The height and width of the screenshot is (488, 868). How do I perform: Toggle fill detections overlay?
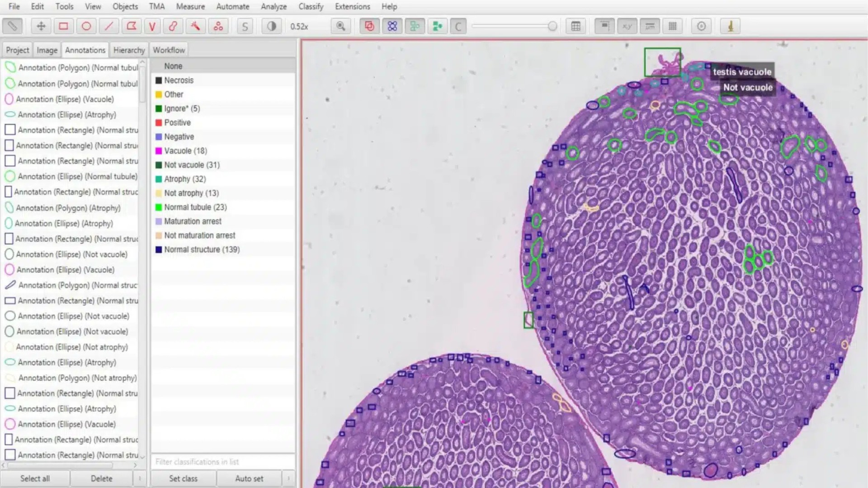pyautogui.click(x=437, y=26)
